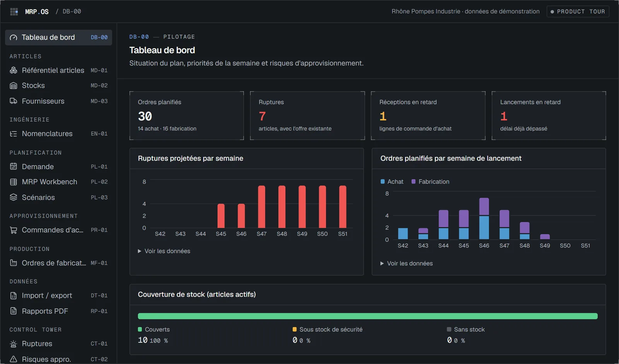Viewport: 619px width, 364px height.
Task: Click the Nomenclatures list-tree icon
Action: (14, 134)
